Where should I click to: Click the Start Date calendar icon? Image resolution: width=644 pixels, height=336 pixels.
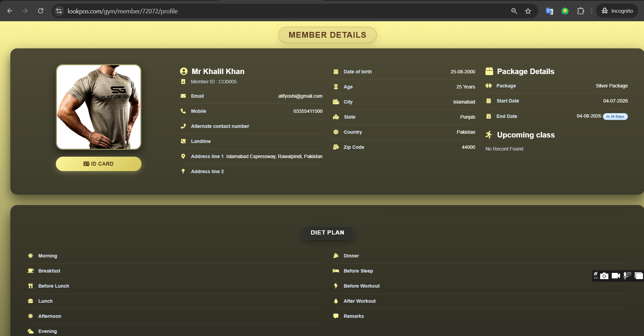(x=488, y=101)
